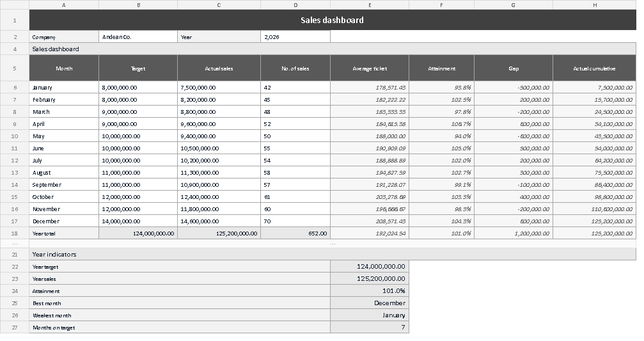This screenshot has height=341, width=644.
Task: Select Weakest month value 'January'
Action: pyautogui.click(x=370, y=315)
